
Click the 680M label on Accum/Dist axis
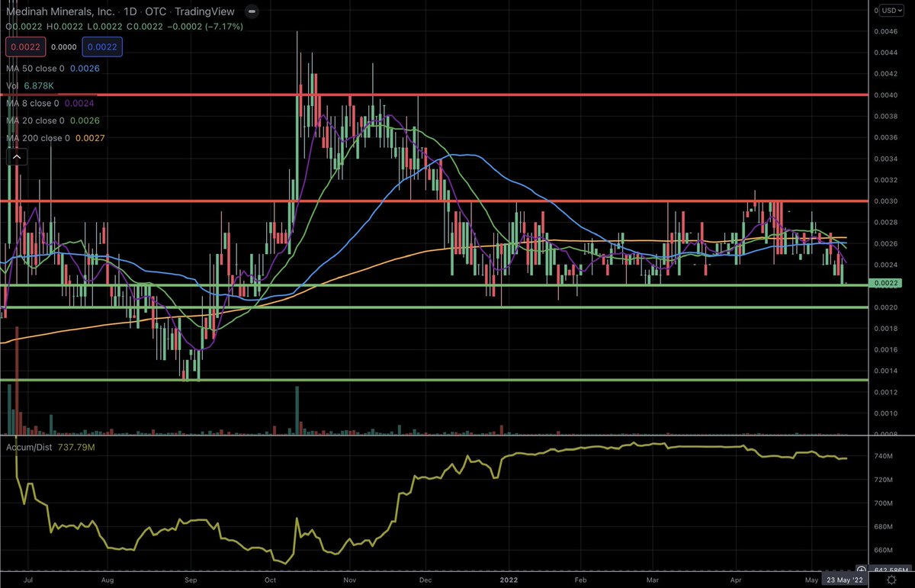pyautogui.click(x=884, y=527)
